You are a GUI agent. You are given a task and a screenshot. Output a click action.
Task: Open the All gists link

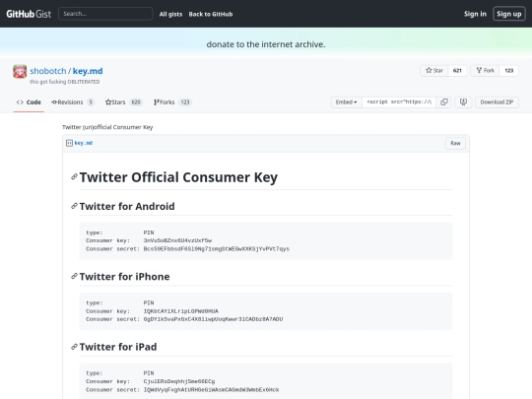pyautogui.click(x=170, y=14)
